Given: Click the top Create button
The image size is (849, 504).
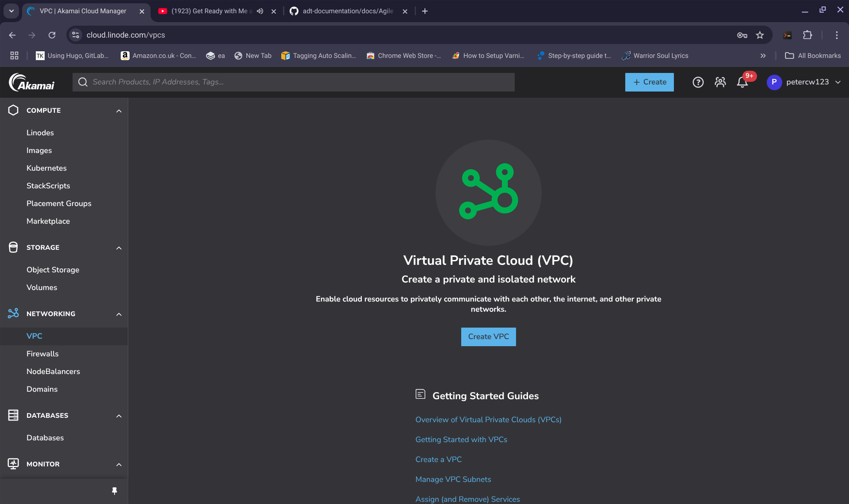Looking at the screenshot, I should [649, 82].
